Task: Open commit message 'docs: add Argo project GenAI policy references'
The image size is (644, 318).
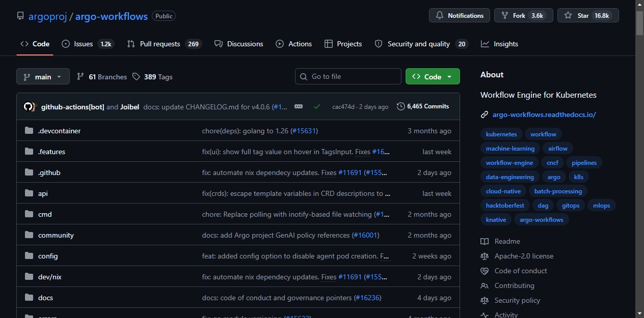Action: click(276, 235)
